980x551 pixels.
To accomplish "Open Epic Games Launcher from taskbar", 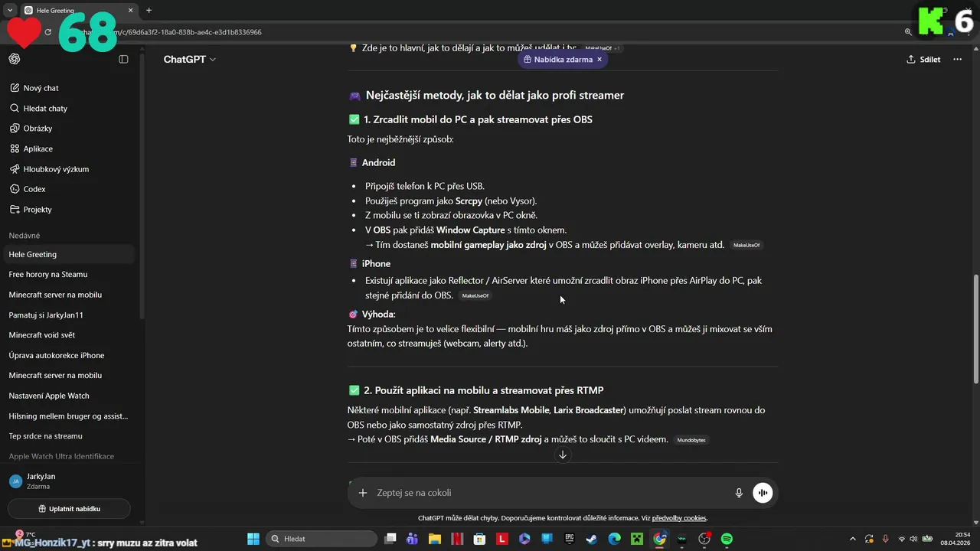I will pyautogui.click(x=570, y=539).
